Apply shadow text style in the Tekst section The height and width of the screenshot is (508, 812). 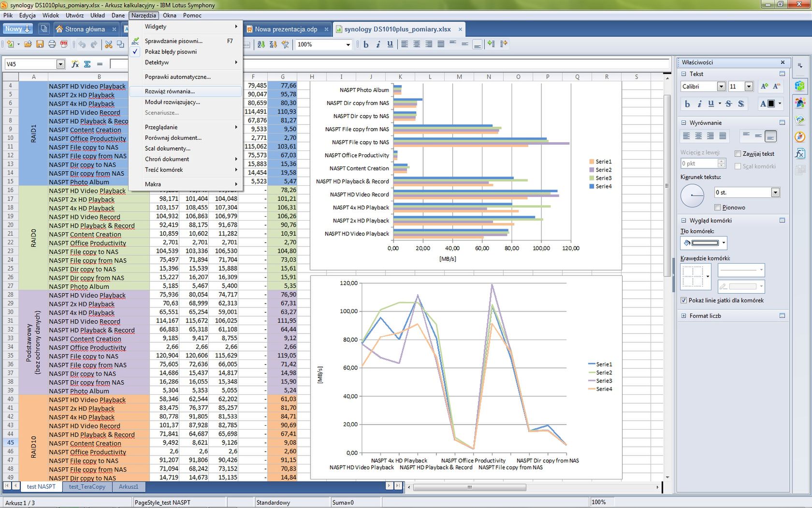741,104
